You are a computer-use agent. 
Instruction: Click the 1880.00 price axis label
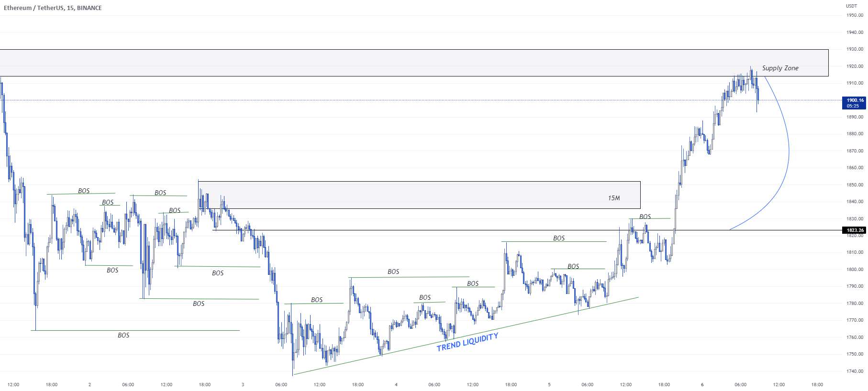click(x=855, y=134)
